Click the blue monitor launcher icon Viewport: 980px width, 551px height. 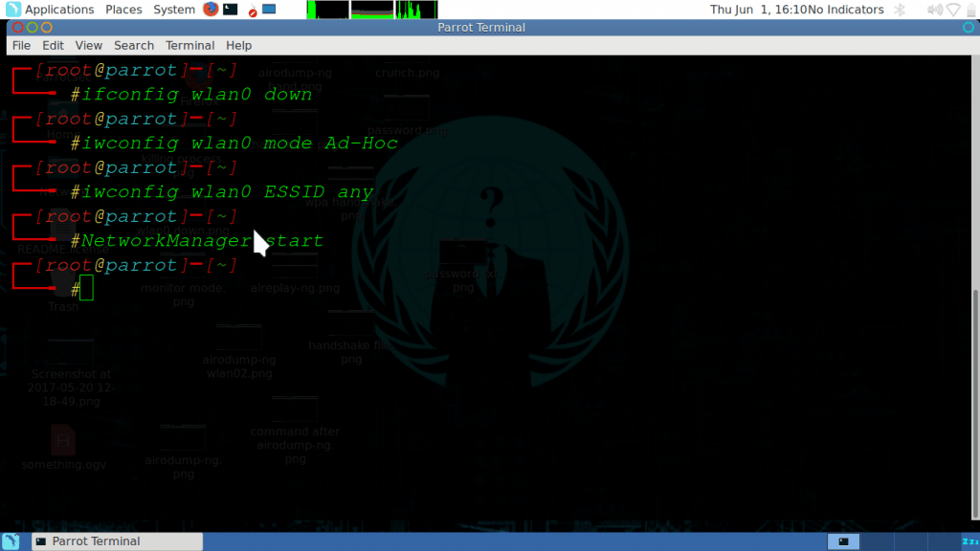click(x=269, y=10)
